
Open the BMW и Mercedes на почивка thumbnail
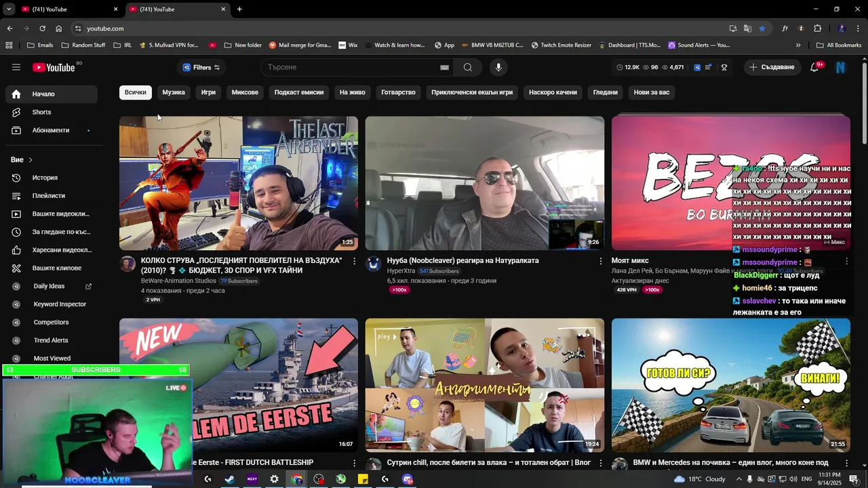pyautogui.click(x=731, y=385)
